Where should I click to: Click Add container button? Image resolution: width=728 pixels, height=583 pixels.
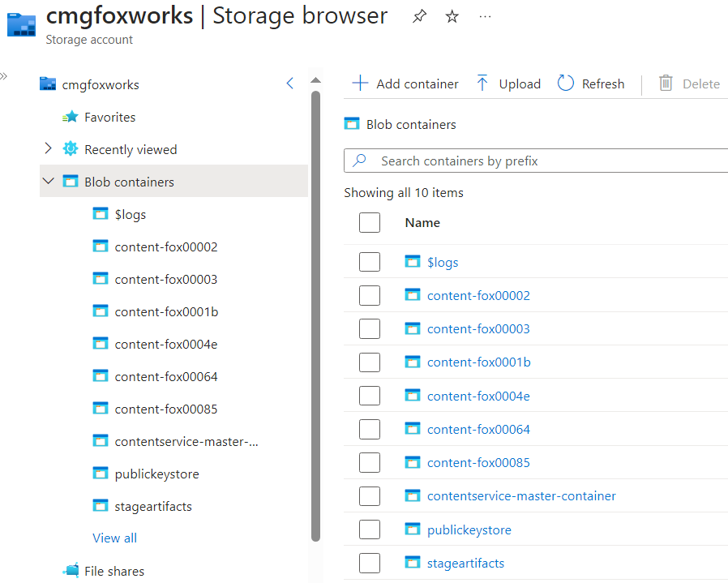(405, 84)
